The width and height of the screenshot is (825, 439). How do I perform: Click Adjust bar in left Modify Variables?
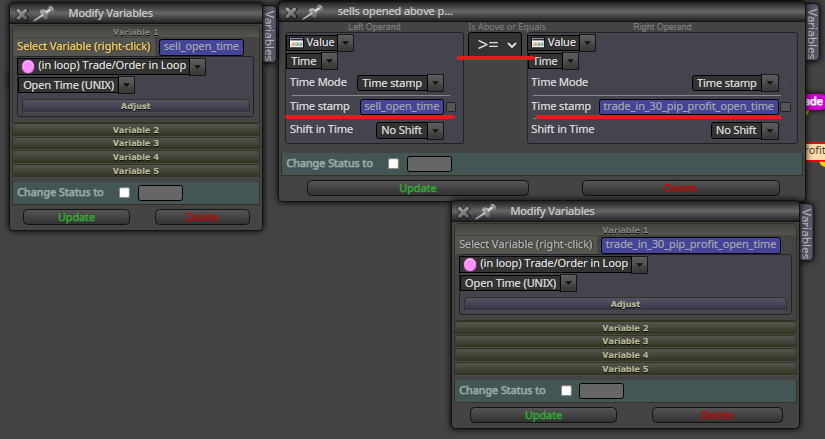point(136,106)
